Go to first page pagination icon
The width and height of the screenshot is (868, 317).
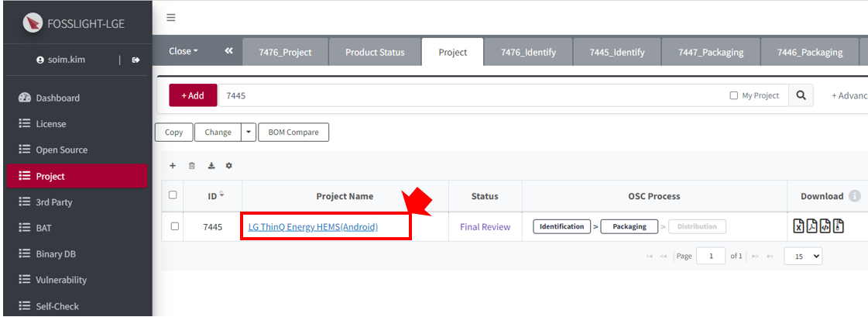click(x=650, y=257)
